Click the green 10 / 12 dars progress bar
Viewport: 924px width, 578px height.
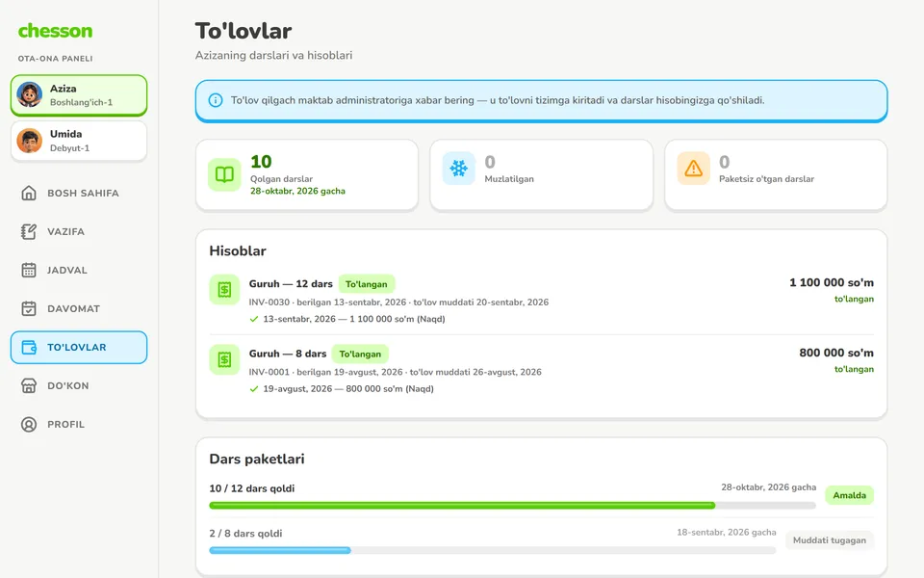click(513, 506)
